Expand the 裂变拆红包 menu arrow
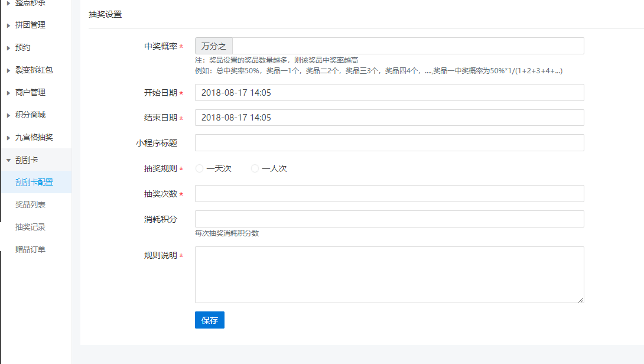Image resolution: width=644 pixels, height=364 pixels. pos(8,70)
